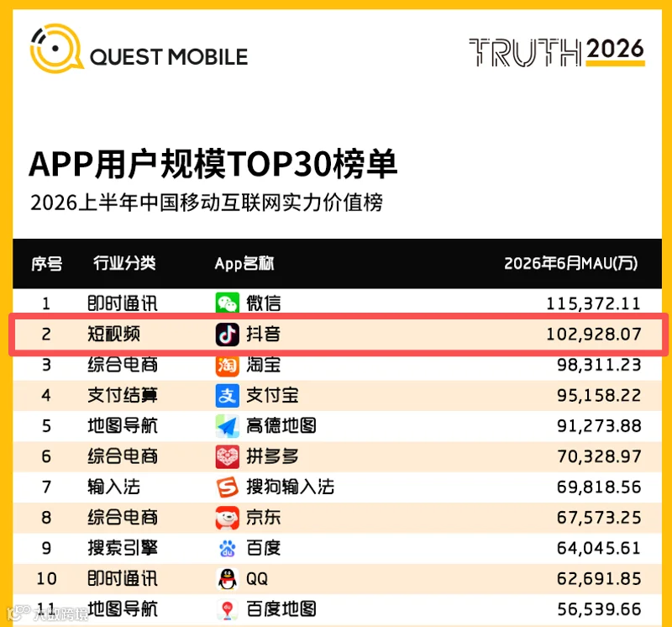Click rank number 10 in QQ row
672x627 pixels.
coord(47,579)
